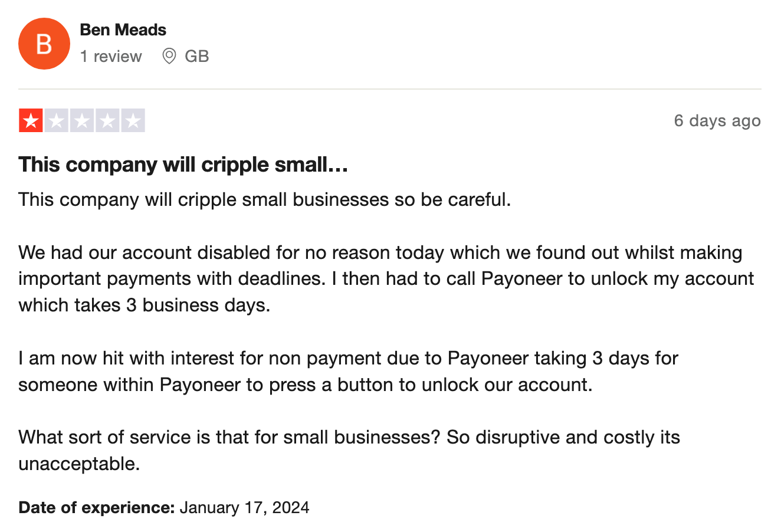Click the paragraph about interest for non payment
The width and height of the screenshot is (781, 532).
tap(348, 371)
